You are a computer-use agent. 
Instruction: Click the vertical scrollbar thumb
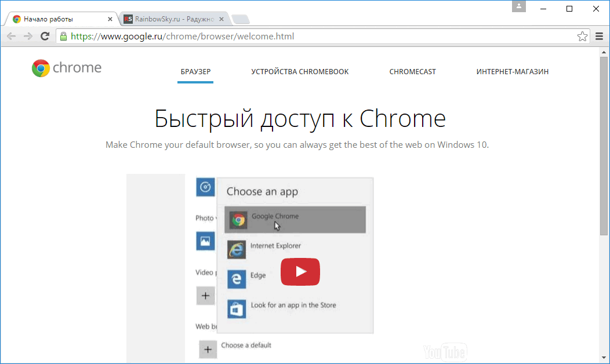point(604,146)
